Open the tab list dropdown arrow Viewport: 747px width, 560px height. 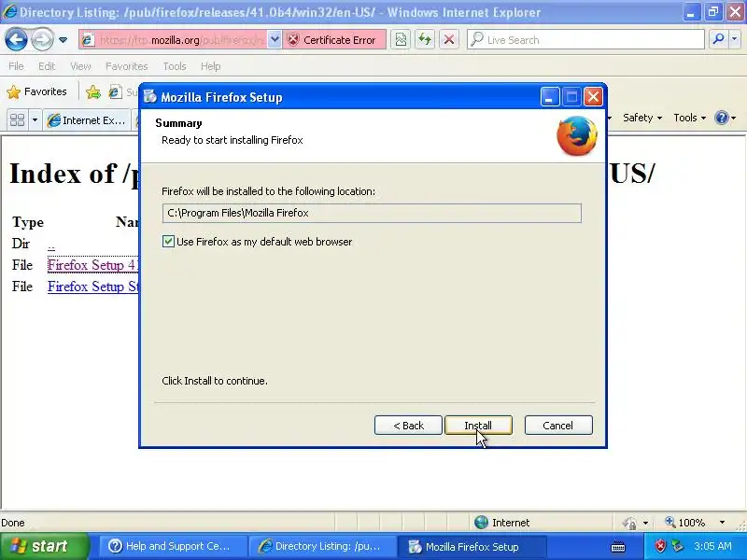pos(35,120)
